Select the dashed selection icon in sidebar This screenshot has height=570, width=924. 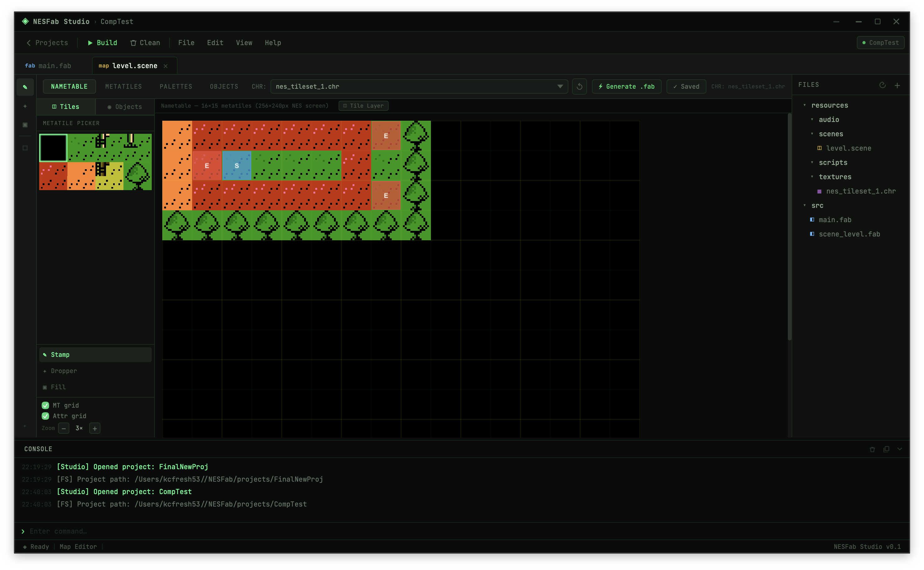(x=25, y=148)
